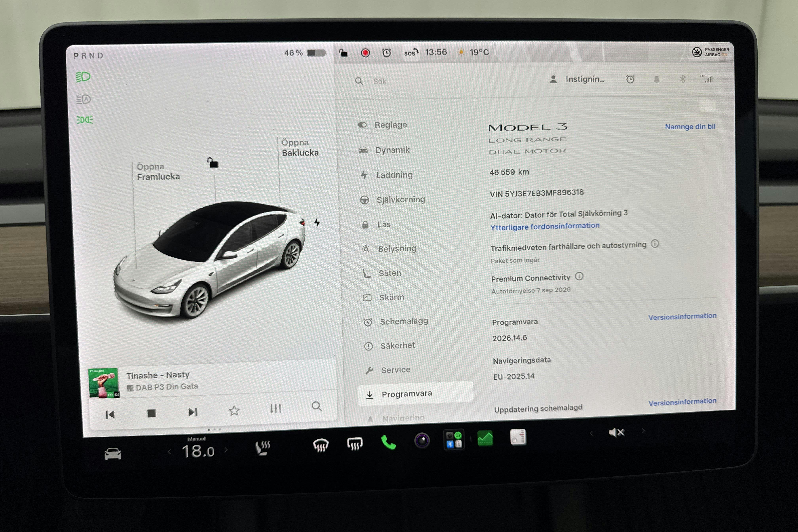
Task: Tap the charge port lightning icon
Action: click(x=316, y=223)
